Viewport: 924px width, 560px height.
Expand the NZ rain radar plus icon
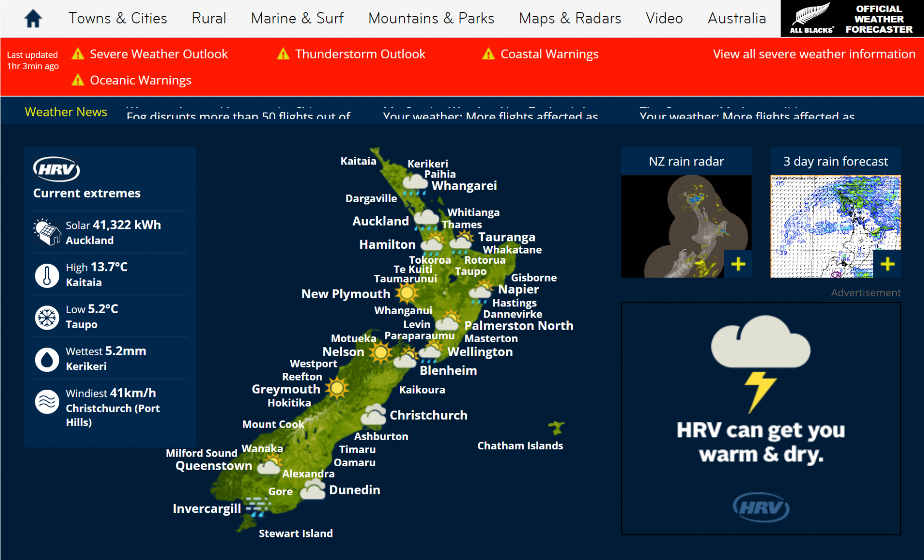[x=738, y=264]
